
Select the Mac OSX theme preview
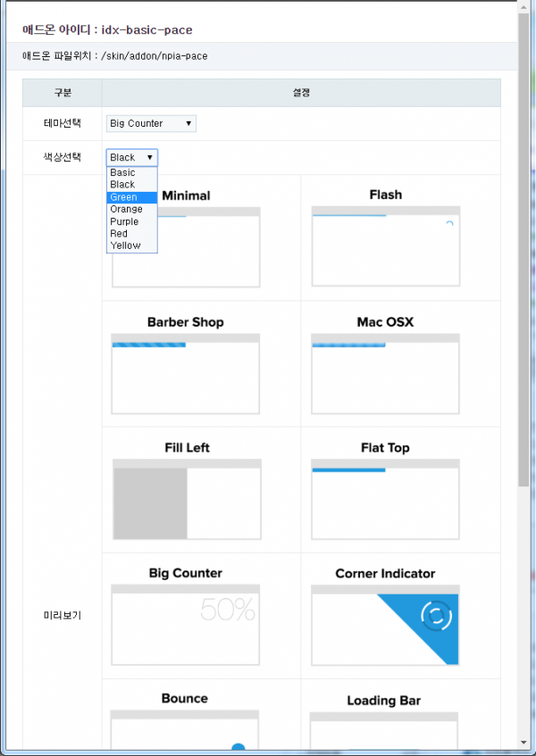(x=385, y=373)
